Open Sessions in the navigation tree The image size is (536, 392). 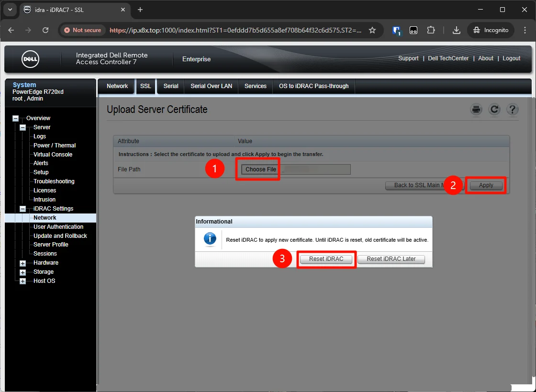point(45,254)
